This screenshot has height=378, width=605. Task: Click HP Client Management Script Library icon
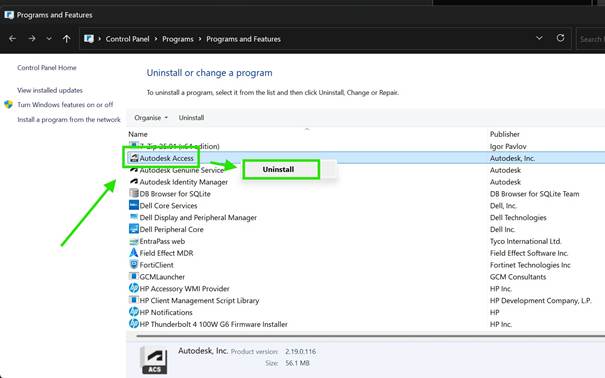point(134,300)
